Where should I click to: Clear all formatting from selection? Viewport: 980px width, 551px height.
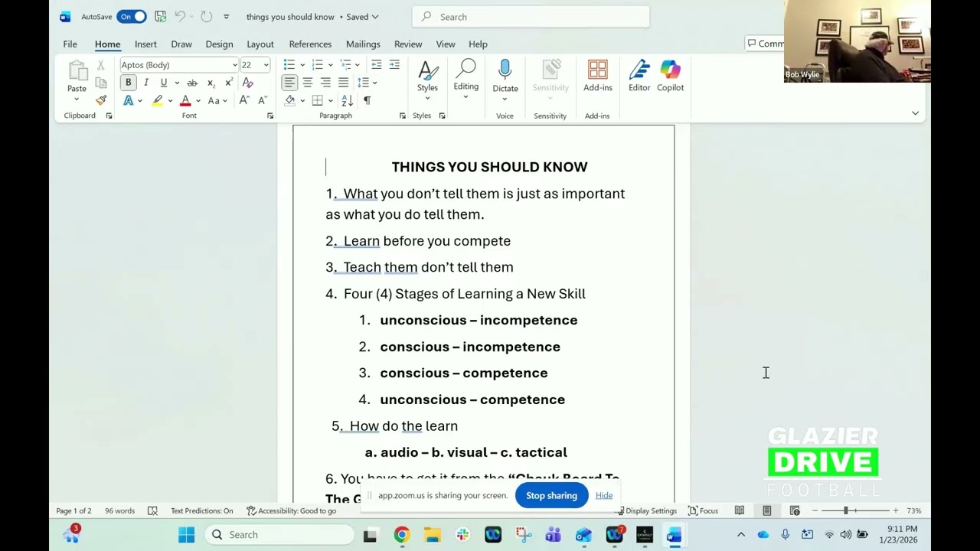pyautogui.click(x=247, y=83)
